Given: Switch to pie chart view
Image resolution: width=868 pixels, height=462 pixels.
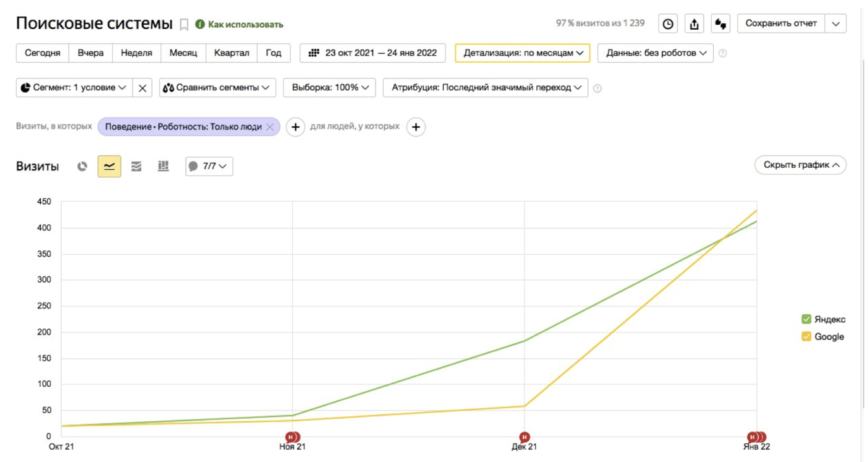Looking at the screenshot, I should [x=82, y=167].
